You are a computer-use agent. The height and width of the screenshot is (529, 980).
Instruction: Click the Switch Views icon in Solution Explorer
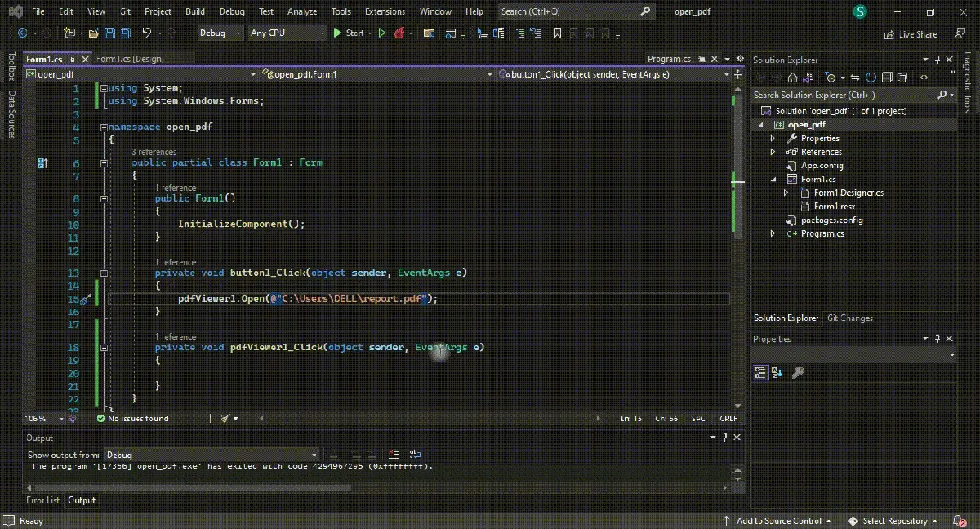[810, 77]
